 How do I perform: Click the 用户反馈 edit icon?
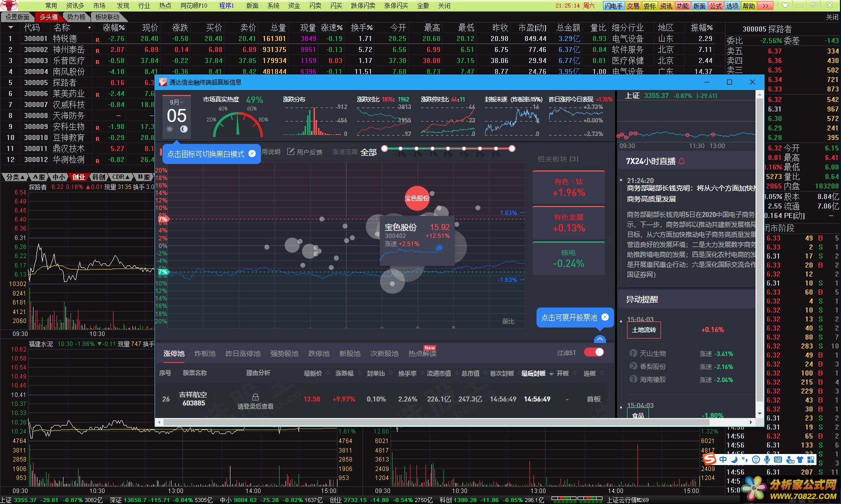point(290,151)
